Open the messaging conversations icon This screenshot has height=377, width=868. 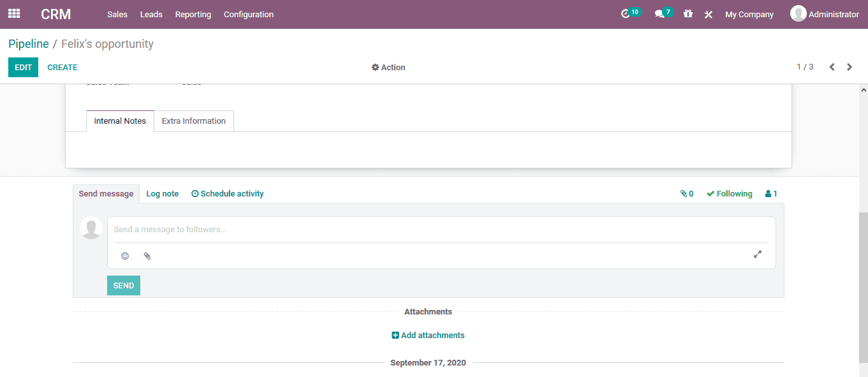[660, 12]
